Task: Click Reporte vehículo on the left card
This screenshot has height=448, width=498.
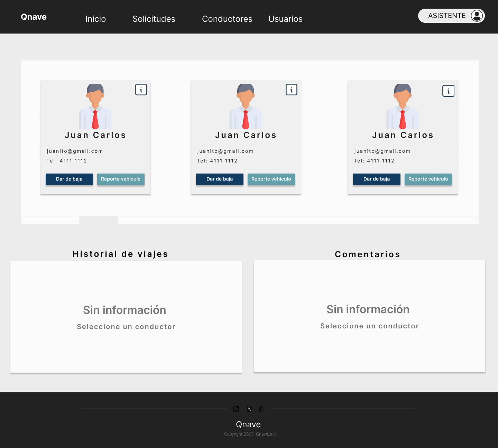Action: 121,179
